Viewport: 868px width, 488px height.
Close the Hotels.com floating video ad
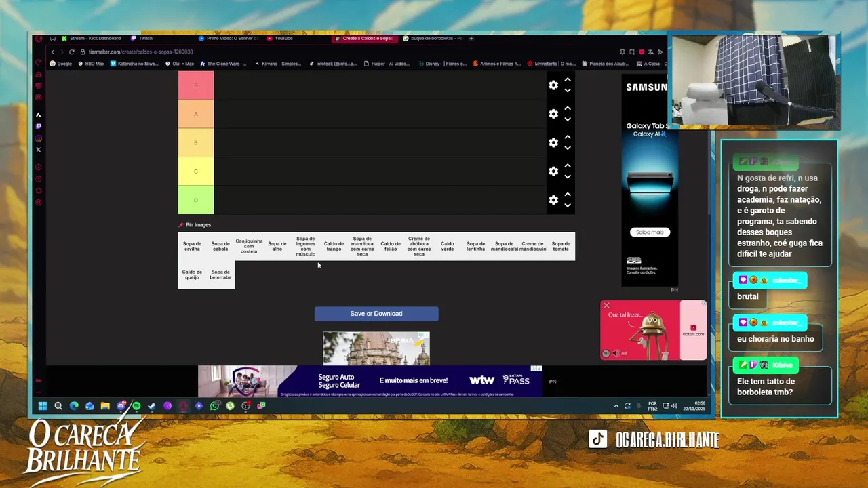(x=606, y=306)
